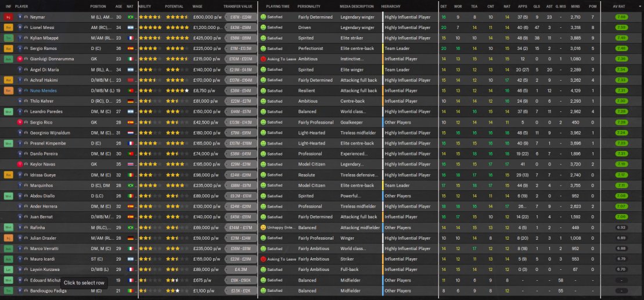Click Lionel Messi's green satisfied smiley

tap(263, 27)
